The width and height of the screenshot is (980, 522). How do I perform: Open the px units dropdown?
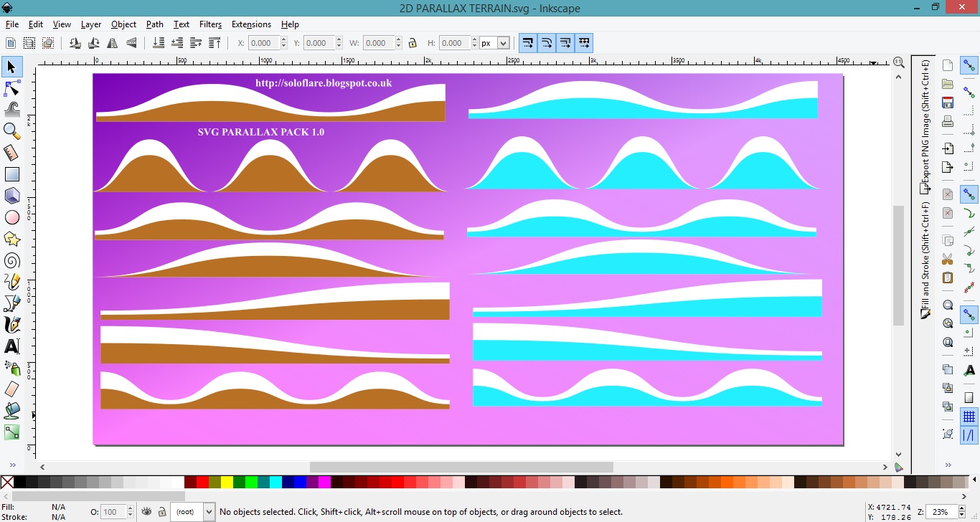(503, 43)
